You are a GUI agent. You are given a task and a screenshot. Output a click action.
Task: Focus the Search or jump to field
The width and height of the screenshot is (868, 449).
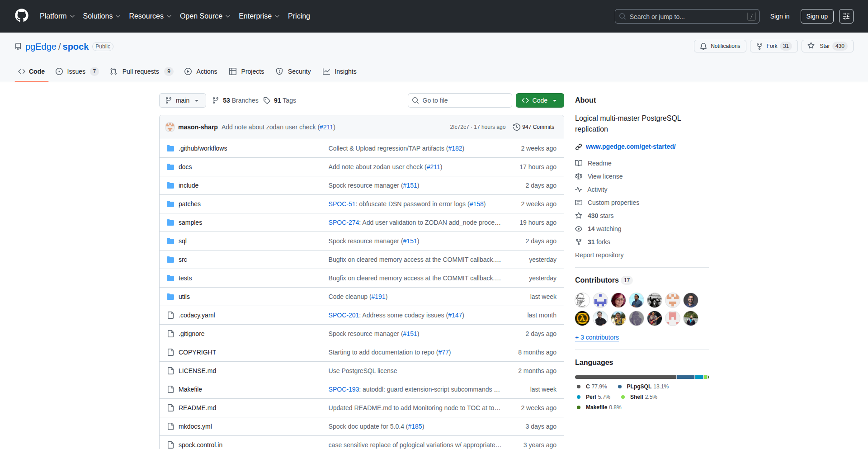pos(687,16)
